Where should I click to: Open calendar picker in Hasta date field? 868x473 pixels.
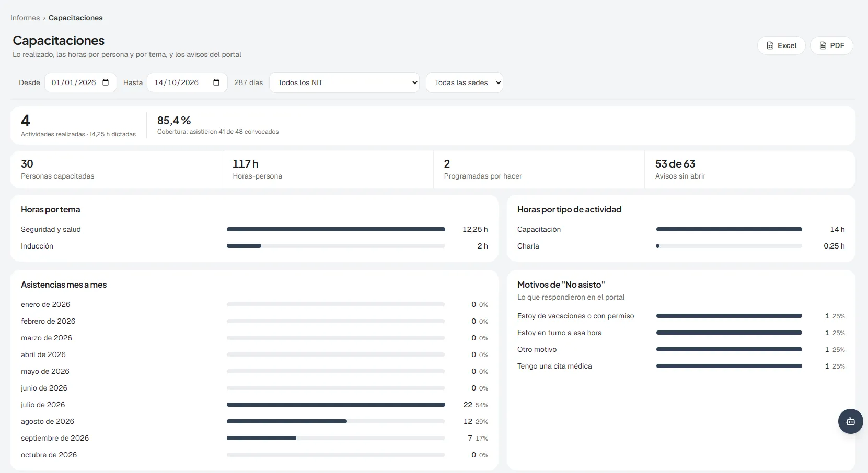(x=216, y=82)
